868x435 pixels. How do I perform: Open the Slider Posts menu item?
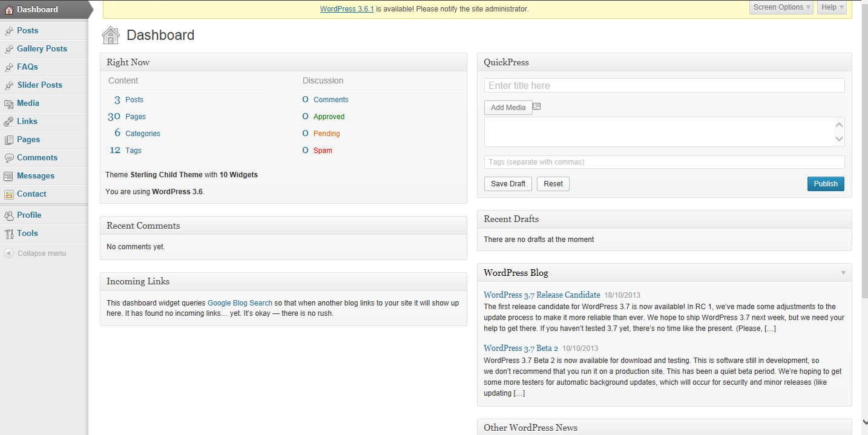point(39,85)
